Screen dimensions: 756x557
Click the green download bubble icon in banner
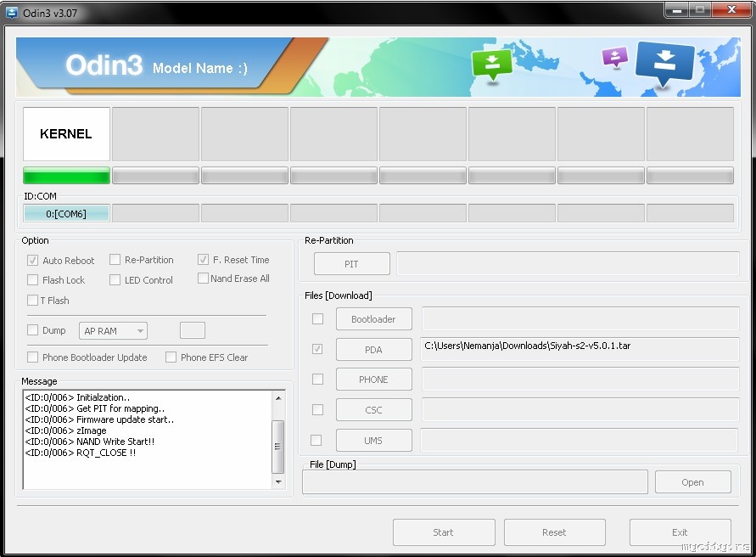pos(492,65)
